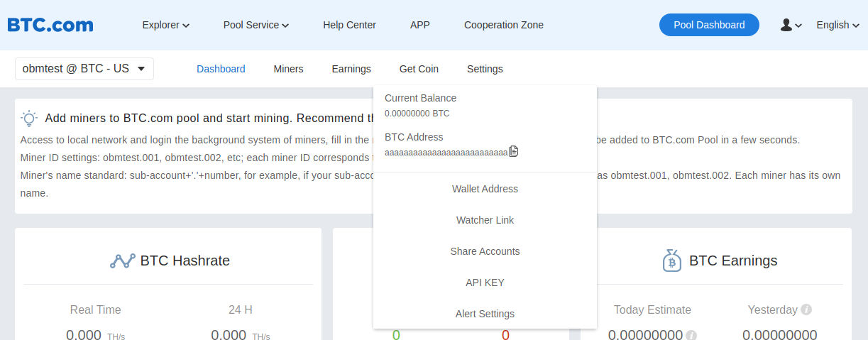This screenshot has width=868, height=340.
Task: Click the red 0 miner count
Action: coord(505,334)
